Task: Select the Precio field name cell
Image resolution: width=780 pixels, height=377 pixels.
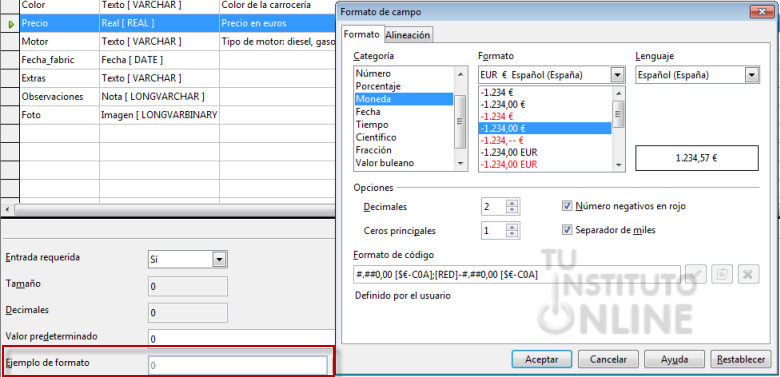Action: tap(59, 23)
